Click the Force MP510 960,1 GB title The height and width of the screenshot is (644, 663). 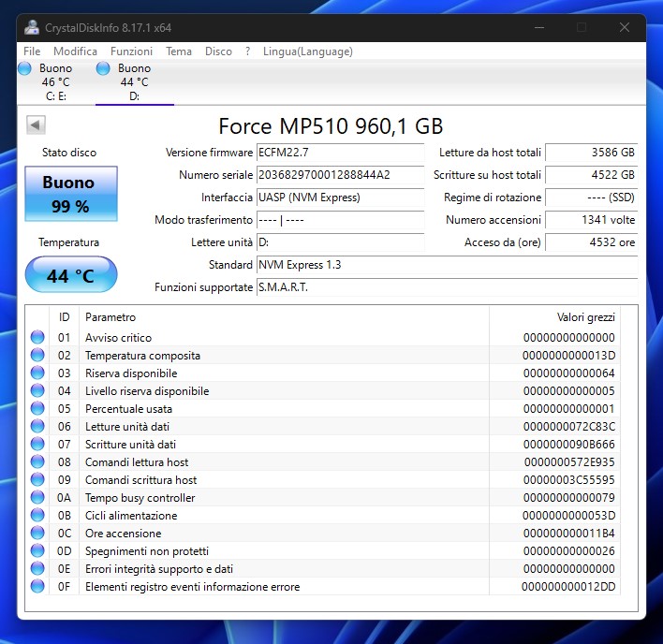(331, 126)
